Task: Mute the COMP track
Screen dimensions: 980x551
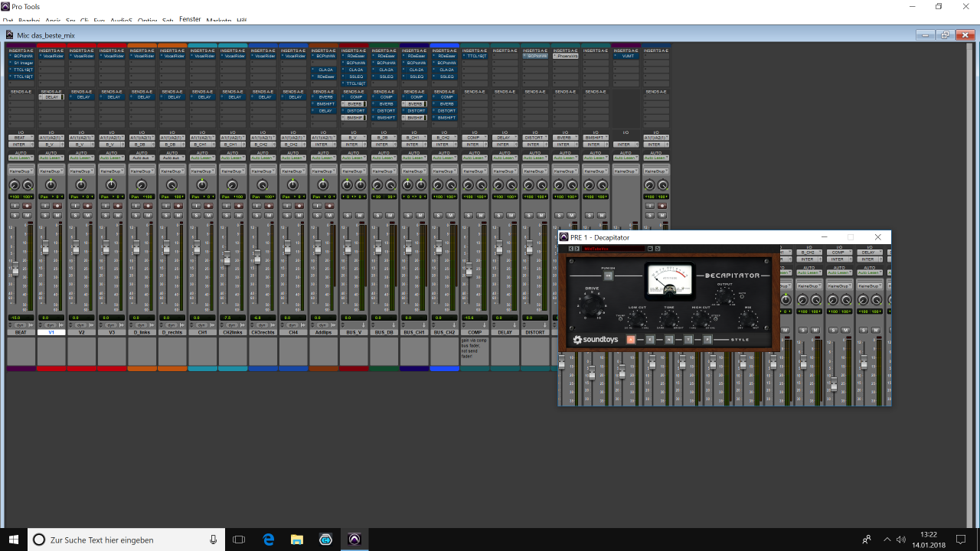Action: click(481, 215)
